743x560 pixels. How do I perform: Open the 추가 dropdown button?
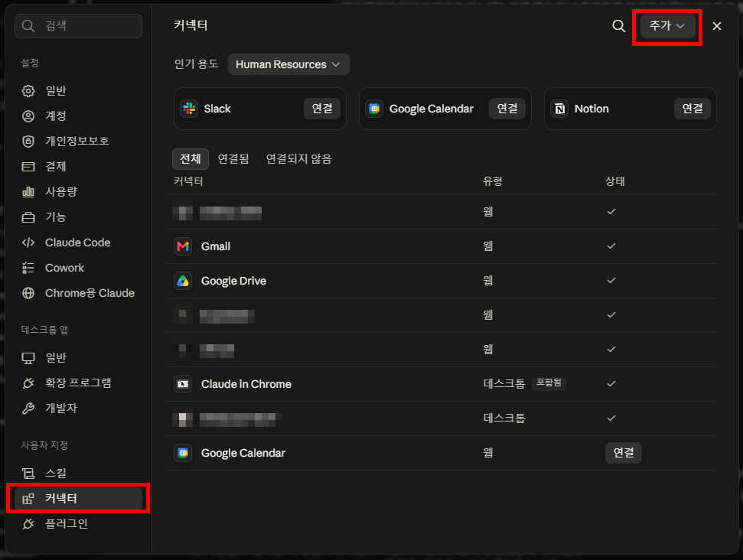click(x=667, y=26)
